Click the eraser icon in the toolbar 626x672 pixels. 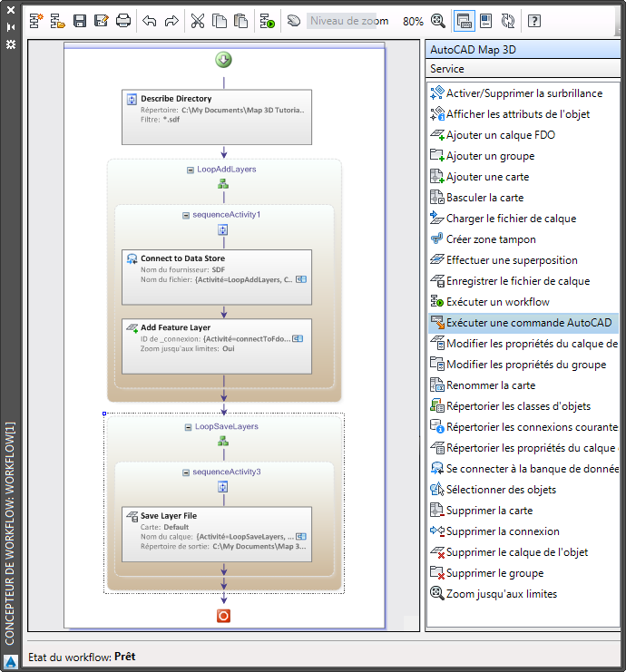coord(294,21)
